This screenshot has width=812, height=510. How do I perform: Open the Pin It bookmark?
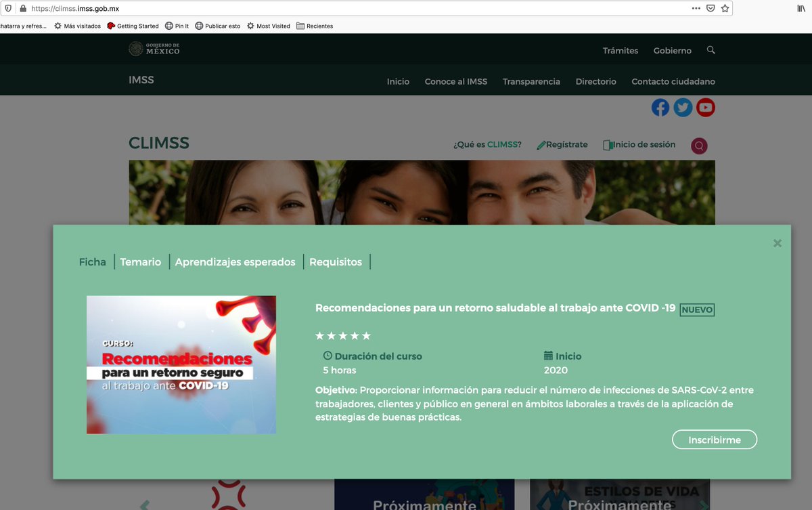pos(177,26)
